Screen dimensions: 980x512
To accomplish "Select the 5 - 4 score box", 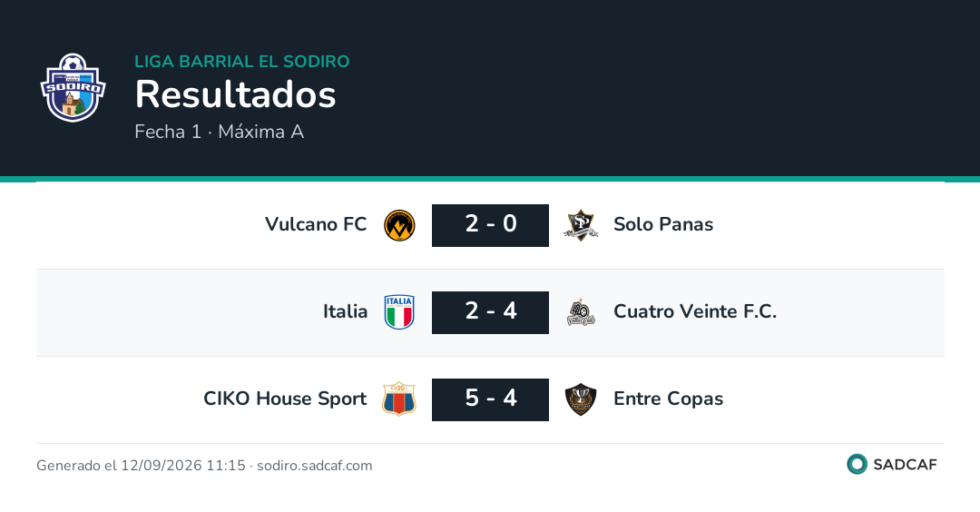I will (491, 399).
